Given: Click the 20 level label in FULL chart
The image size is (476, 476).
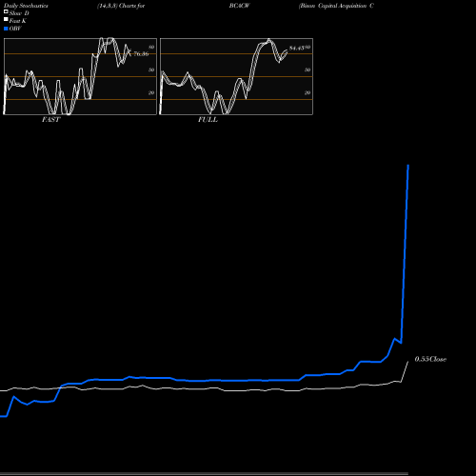Looking at the screenshot, I should coord(307,92).
